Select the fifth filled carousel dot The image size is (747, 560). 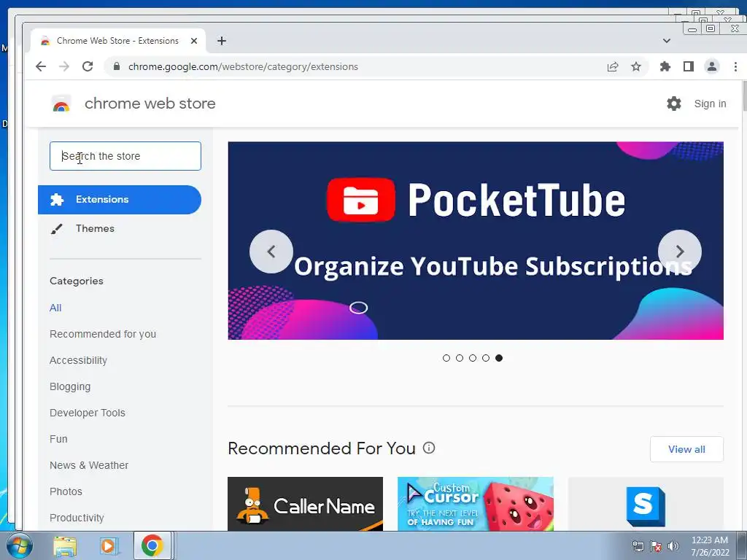point(499,358)
